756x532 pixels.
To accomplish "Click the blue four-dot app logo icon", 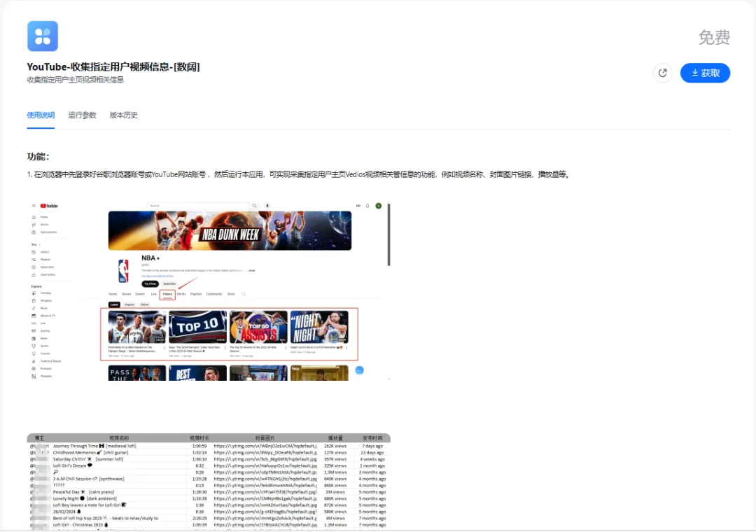I will 43,36.
